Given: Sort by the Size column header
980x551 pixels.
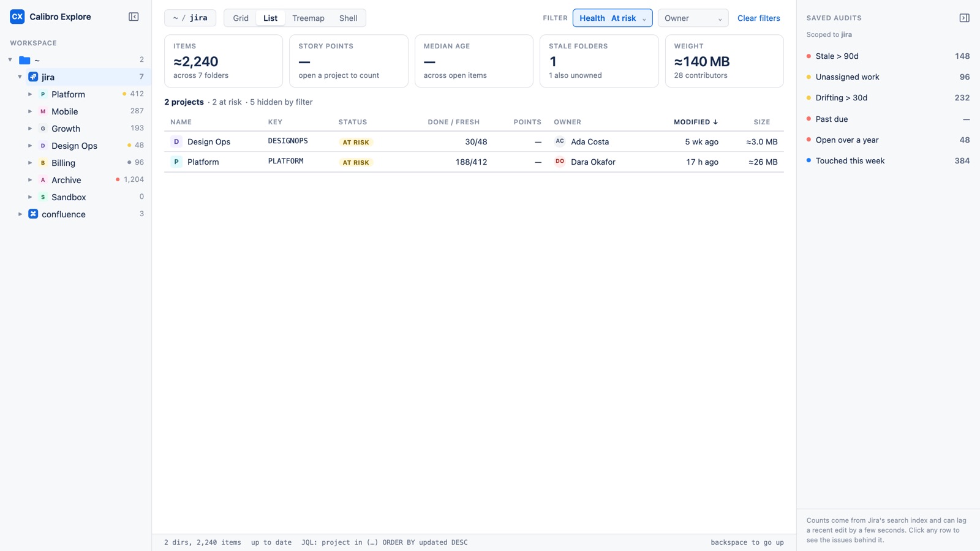Looking at the screenshot, I should coord(762,122).
